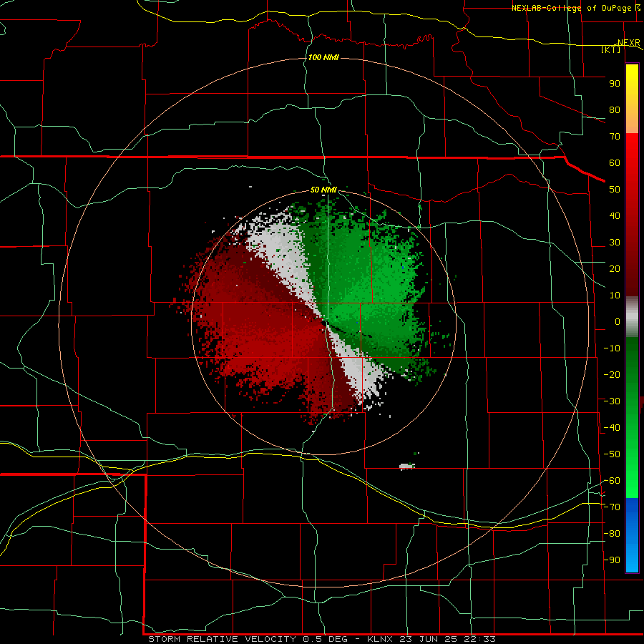The width and height of the screenshot is (644, 644).
Task: Click the 'NEXLAB-College of DuPage' credit text
Action: tap(571, 8)
